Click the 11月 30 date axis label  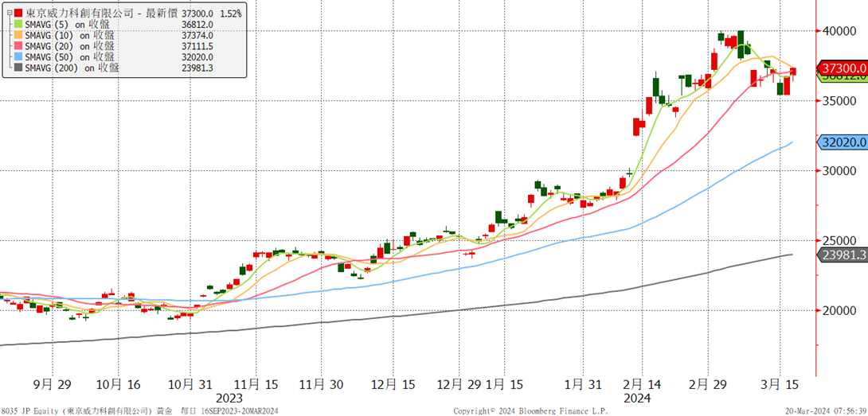pos(321,384)
